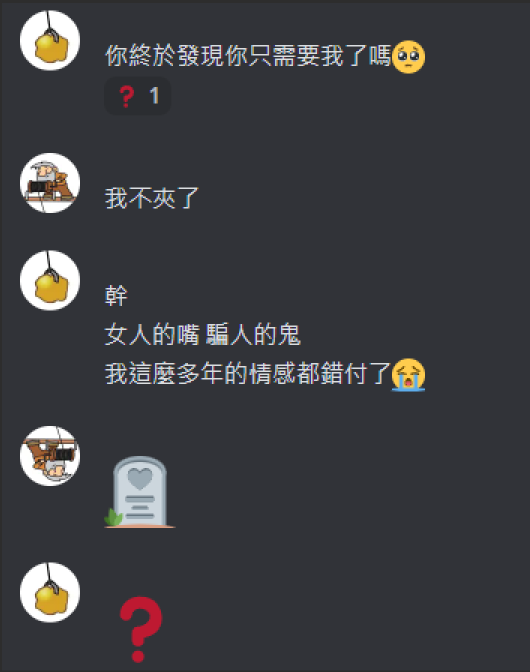
Task: Click the large red question mark emoji message
Action: [x=140, y=629]
